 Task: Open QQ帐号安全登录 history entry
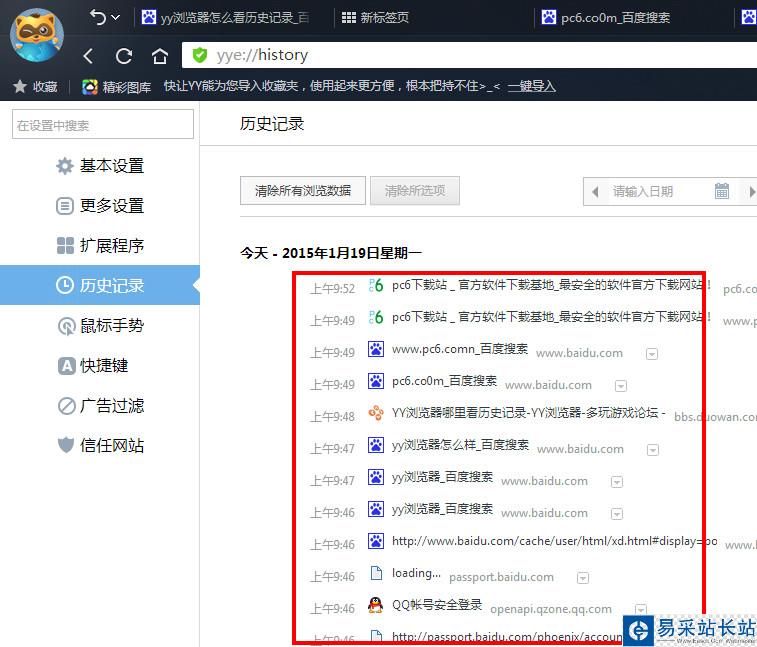pyautogui.click(x=437, y=605)
